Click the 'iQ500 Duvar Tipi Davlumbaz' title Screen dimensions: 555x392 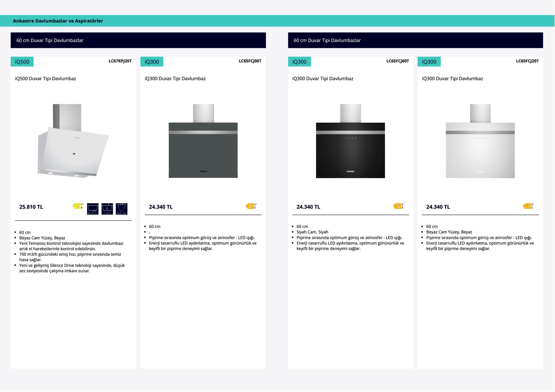(x=45, y=79)
